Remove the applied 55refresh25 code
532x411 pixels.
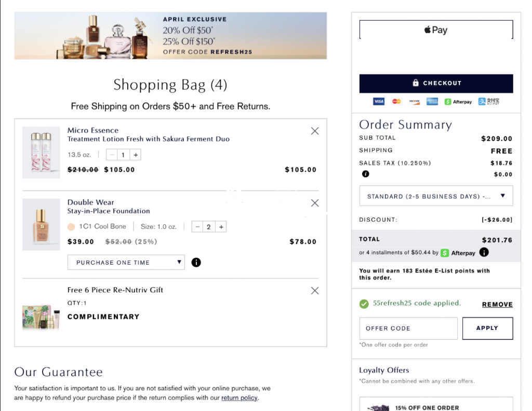pos(497,305)
